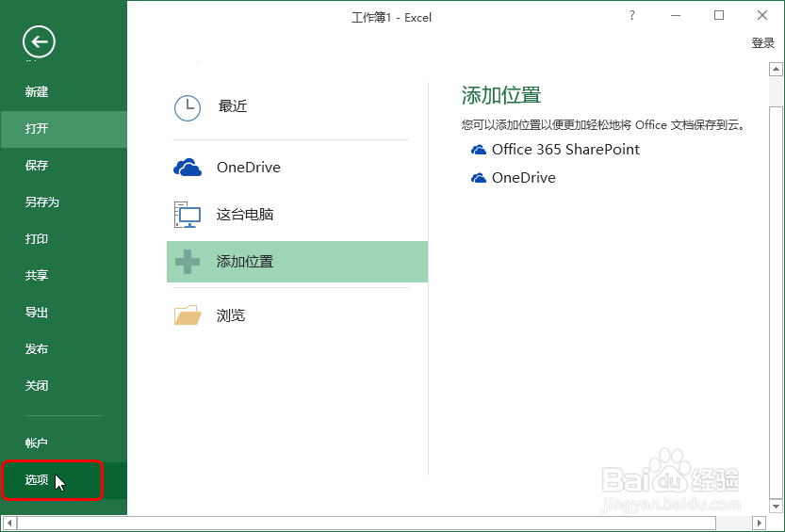Add Office 365 SharePoint location

point(556,150)
